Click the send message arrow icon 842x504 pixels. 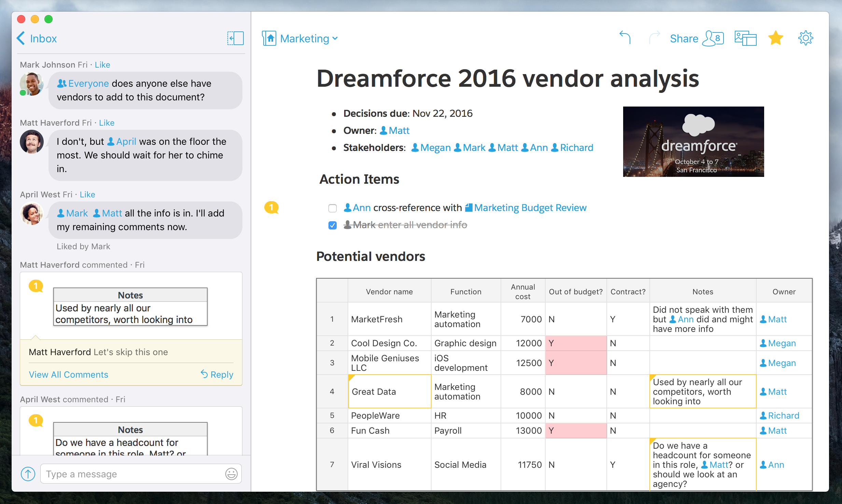pos(28,474)
